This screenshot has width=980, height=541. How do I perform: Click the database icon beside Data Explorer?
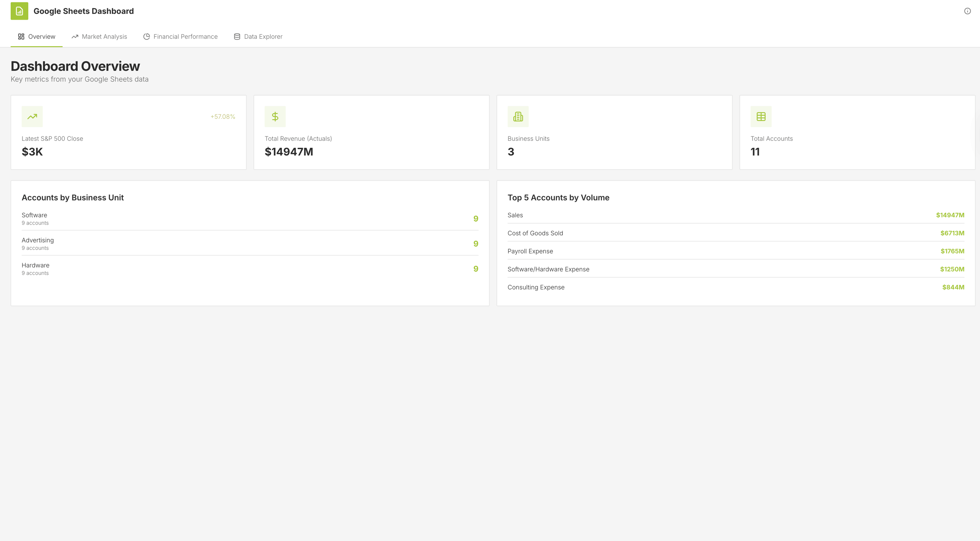tap(237, 37)
